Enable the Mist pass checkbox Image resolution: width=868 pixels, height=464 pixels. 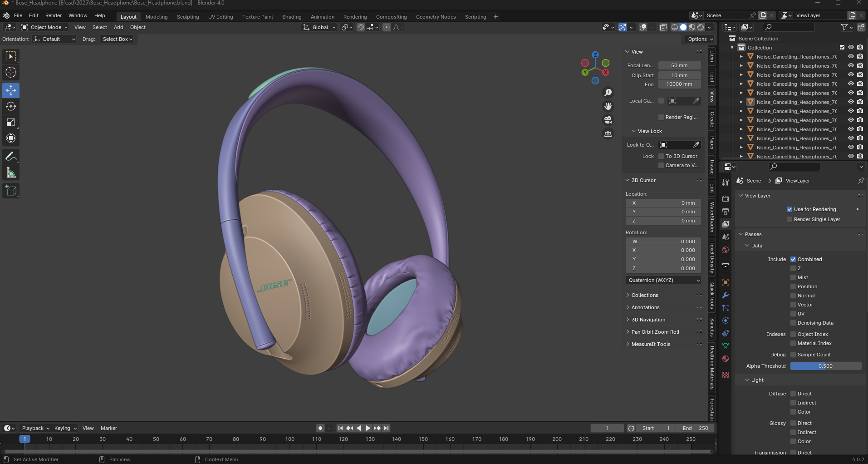tap(793, 277)
